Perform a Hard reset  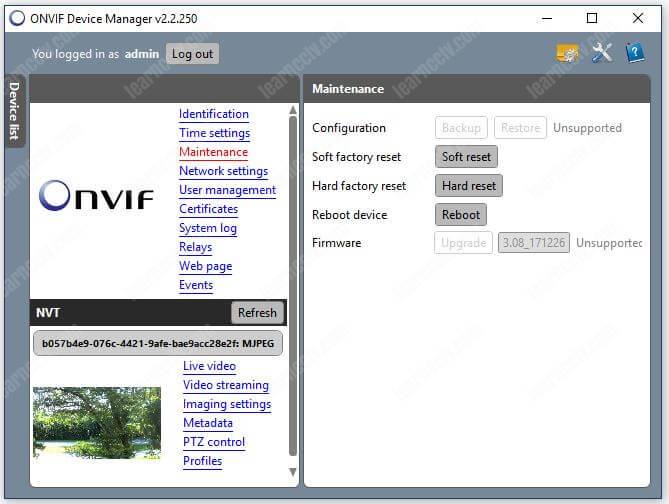(x=469, y=186)
